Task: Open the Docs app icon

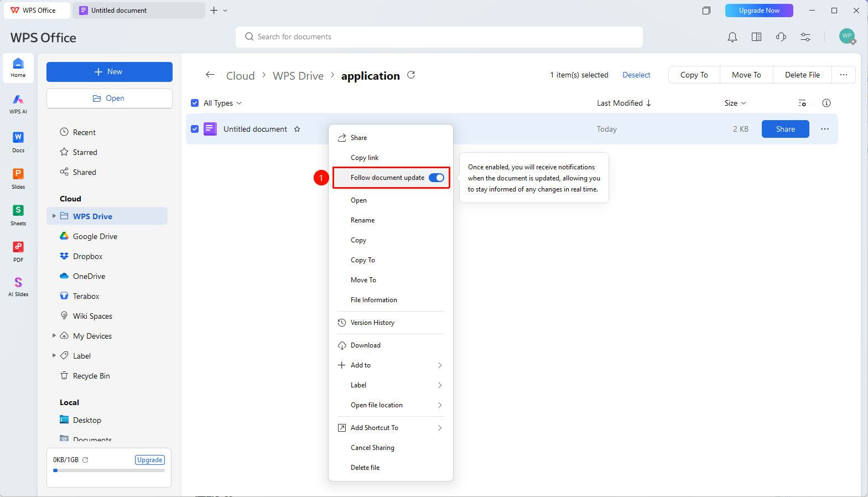Action: coord(18,142)
